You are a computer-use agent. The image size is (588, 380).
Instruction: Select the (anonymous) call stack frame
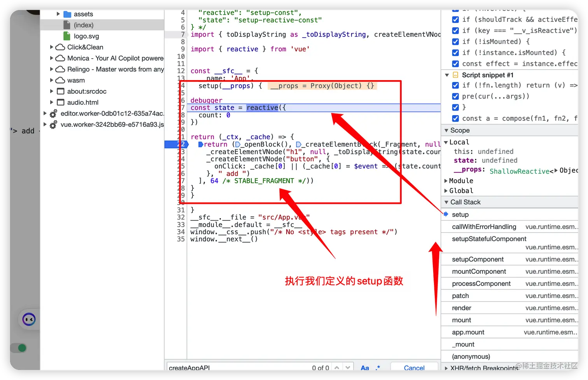[510, 356]
